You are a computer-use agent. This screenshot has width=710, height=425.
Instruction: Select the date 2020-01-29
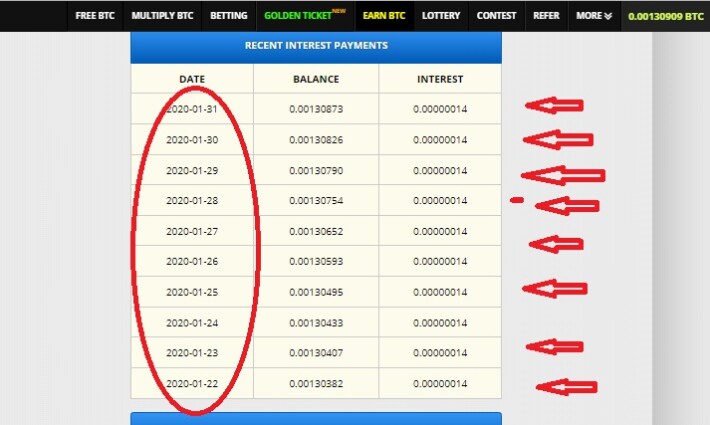(192, 171)
